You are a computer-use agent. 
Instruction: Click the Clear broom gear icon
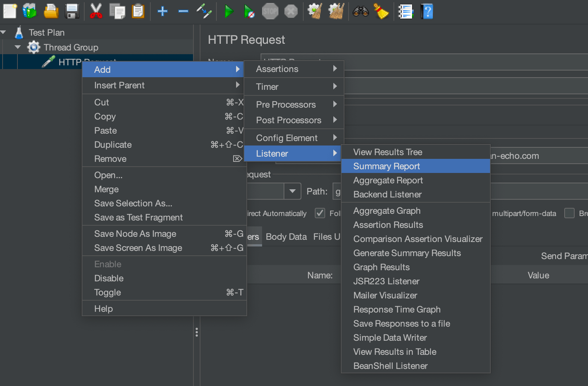(315, 11)
